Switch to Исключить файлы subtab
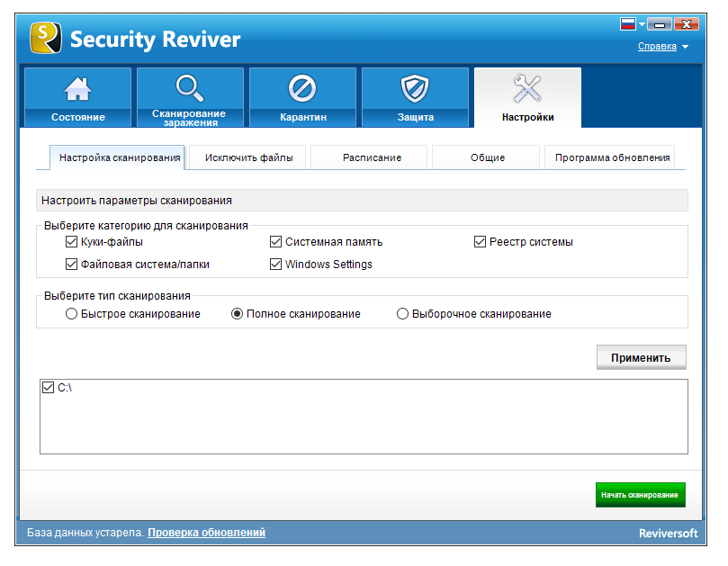The width and height of the screenshot is (728, 566). coord(248,157)
